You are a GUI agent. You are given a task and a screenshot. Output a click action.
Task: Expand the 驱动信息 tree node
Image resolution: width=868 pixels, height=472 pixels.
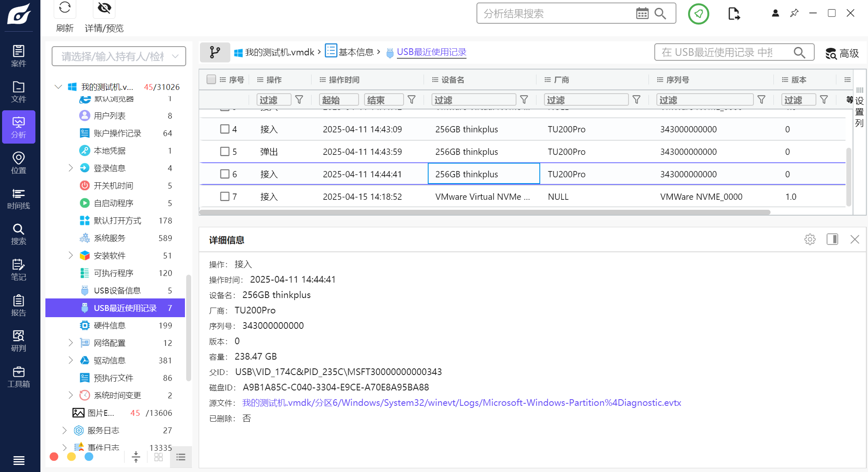point(70,360)
